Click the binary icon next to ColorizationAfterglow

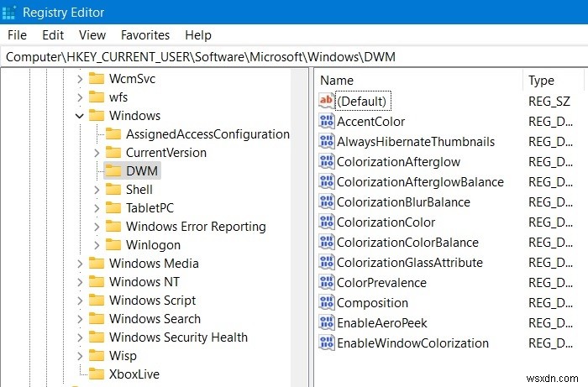(x=326, y=161)
